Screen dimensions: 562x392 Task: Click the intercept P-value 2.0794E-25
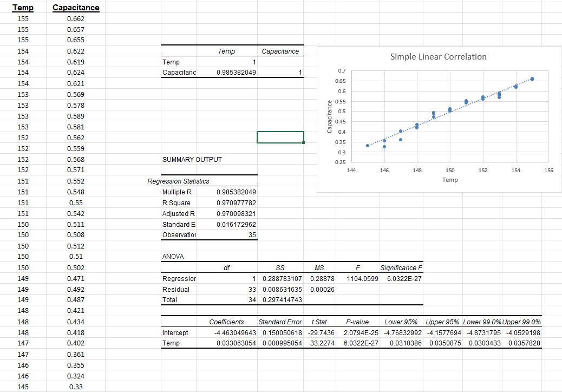pyautogui.click(x=361, y=332)
